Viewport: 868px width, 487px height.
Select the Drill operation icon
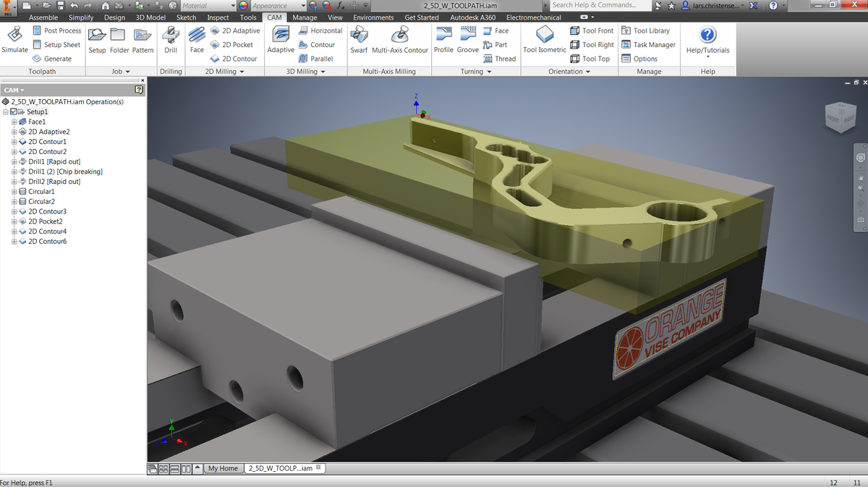170,41
